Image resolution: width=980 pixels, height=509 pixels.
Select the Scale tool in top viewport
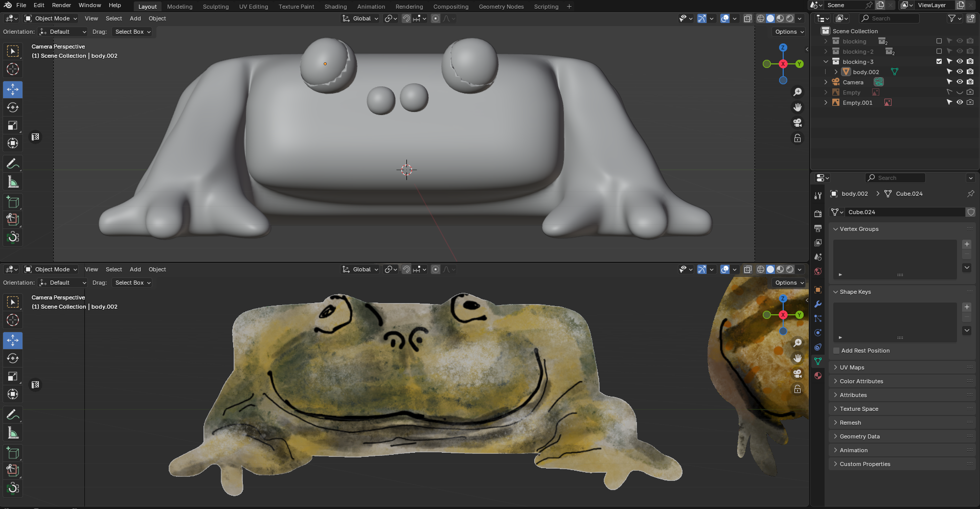(13, 125)
